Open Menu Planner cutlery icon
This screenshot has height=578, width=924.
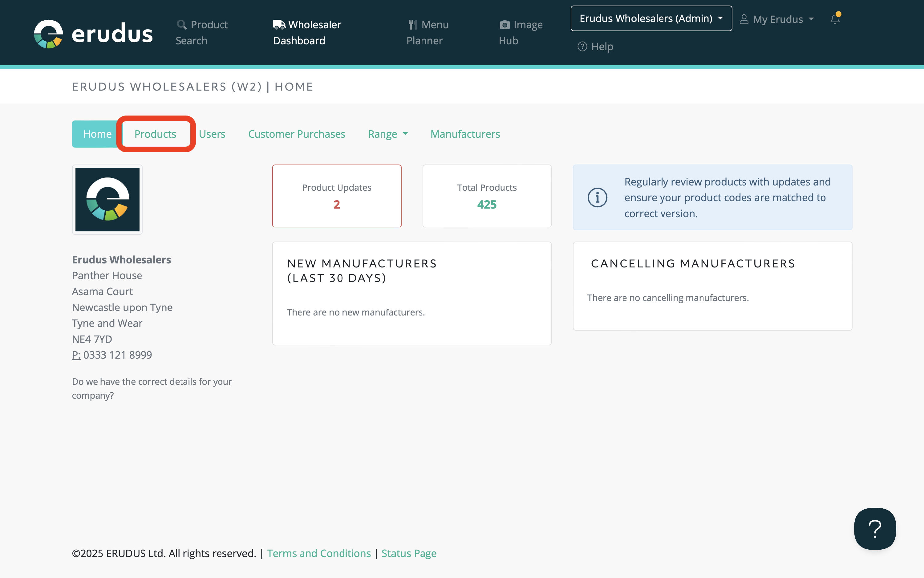pos(412,25)
